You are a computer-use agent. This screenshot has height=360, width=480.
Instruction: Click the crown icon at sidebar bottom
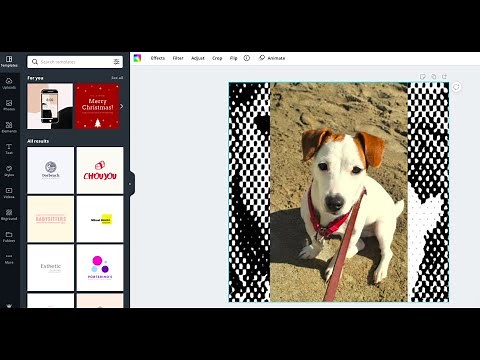(x=9, y=305)
